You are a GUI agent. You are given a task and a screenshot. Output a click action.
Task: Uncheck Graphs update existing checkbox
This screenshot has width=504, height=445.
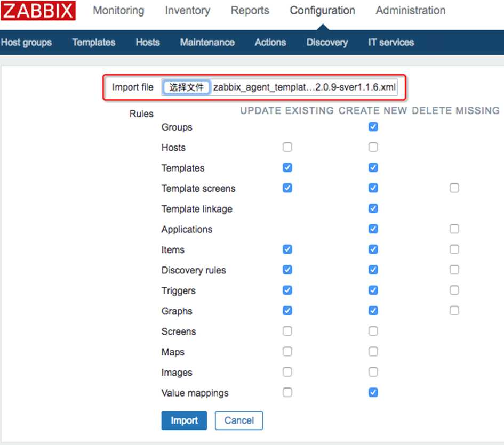pos(287,311)
